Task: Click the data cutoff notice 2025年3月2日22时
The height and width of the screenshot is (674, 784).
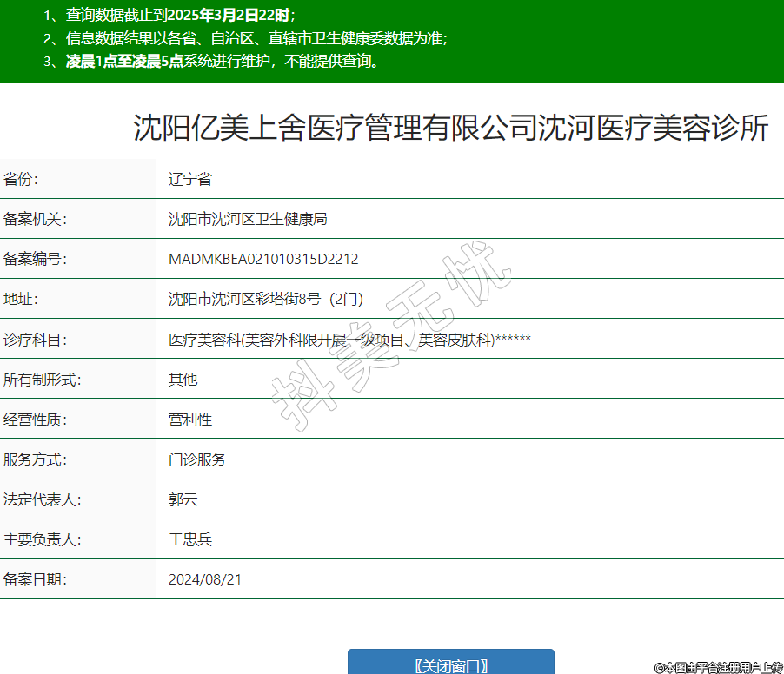Action: pyautogui.click(x=228, y=15)
